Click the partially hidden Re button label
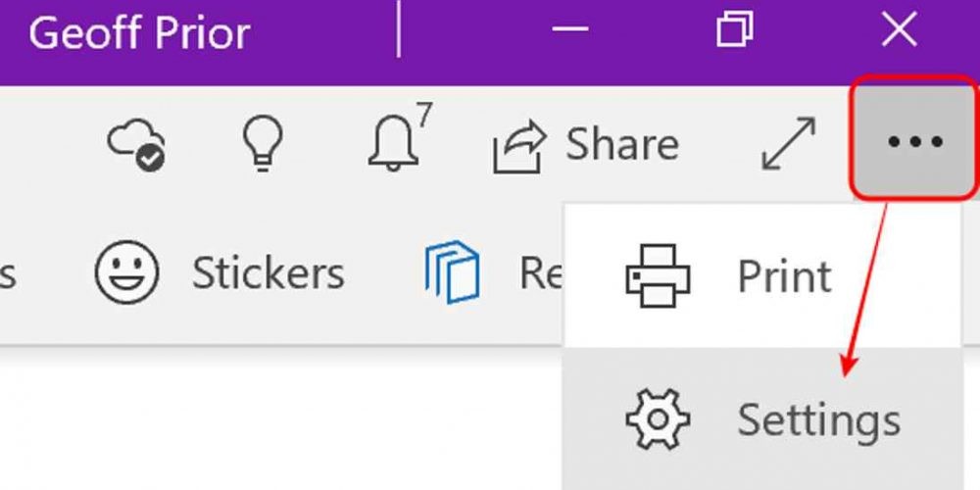980x490 pixels. 541,273
